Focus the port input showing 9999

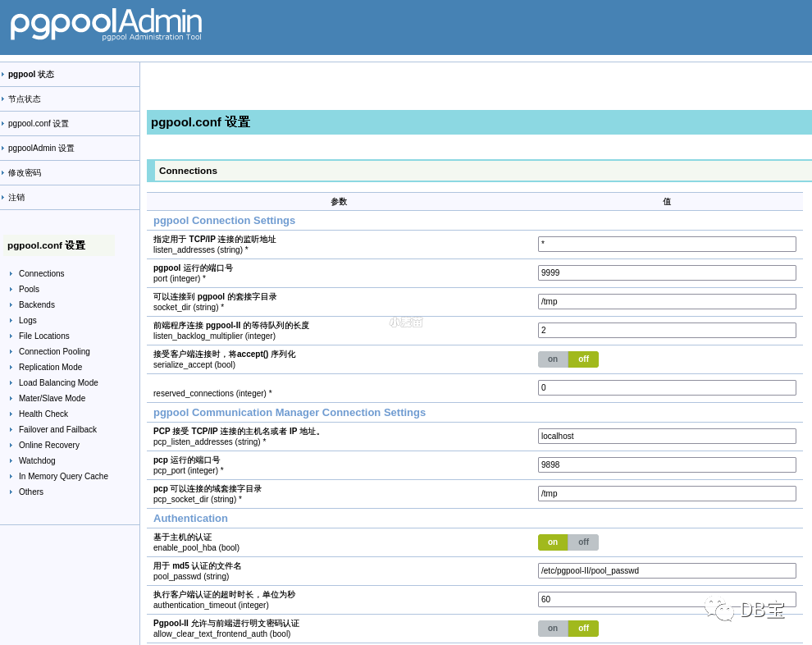click(667, 272)
